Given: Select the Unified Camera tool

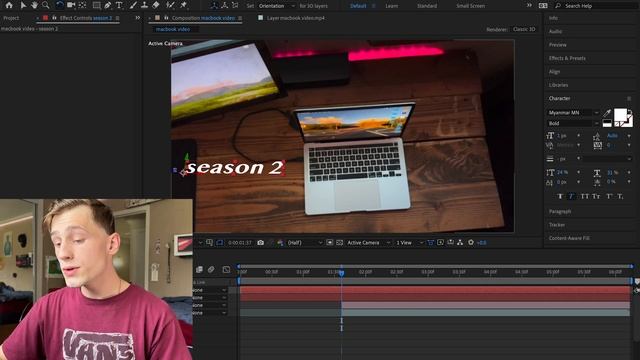Looking at the screenshot, I should 71,5.
